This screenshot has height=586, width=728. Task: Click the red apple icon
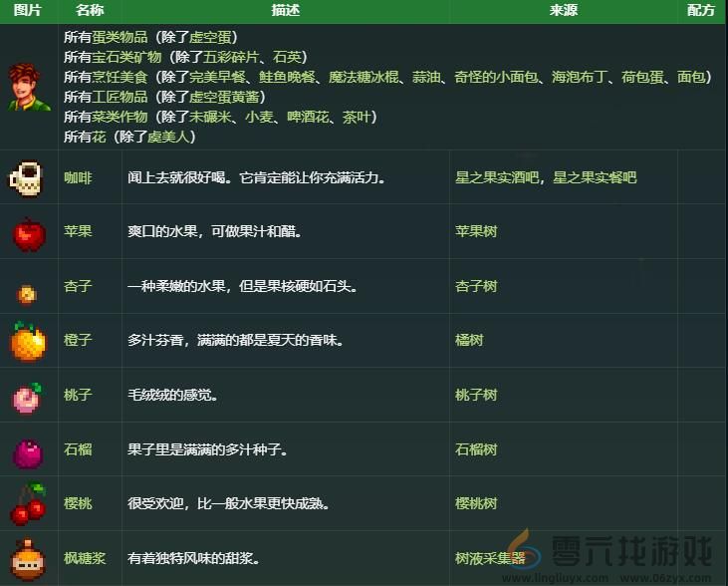(x=28, y=232)
